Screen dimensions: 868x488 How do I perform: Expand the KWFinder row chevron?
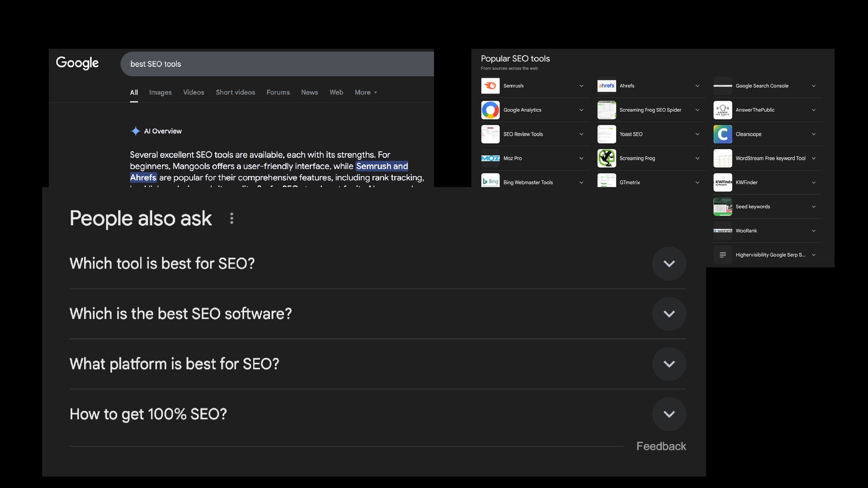click(813, 183)
